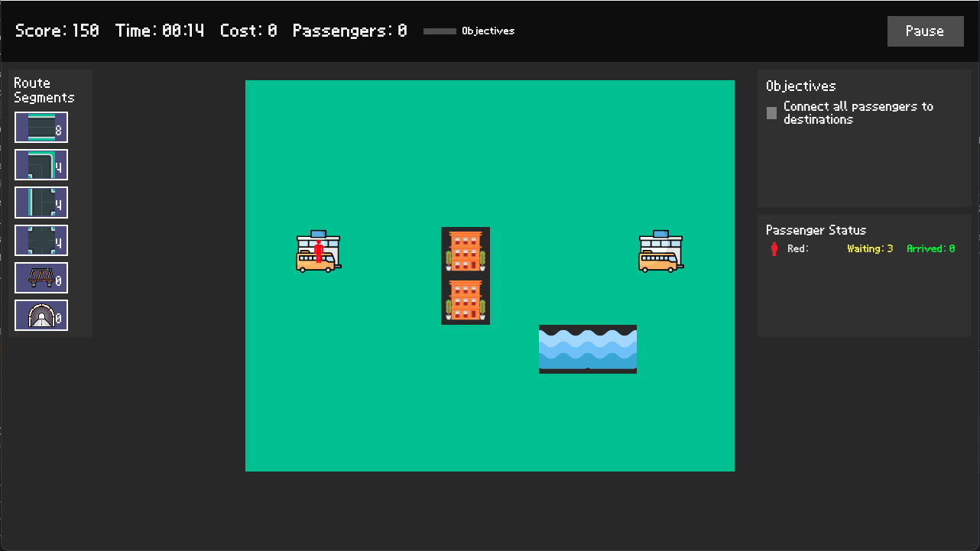Viewport: 980px width, 551px height.
Task: Click the 'Arrived: 0' status text
Action: [930, 248]
